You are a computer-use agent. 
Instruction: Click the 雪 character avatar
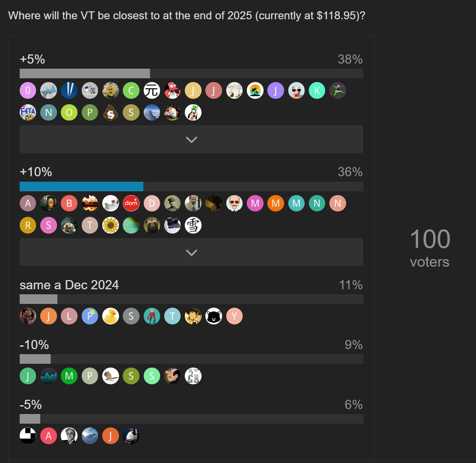click(193, 226)
